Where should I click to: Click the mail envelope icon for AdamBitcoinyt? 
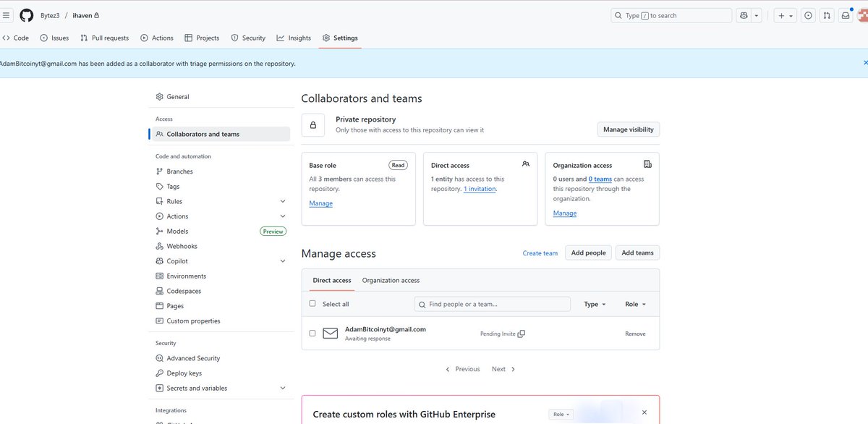pyautogui.click(x=331, y=334)
